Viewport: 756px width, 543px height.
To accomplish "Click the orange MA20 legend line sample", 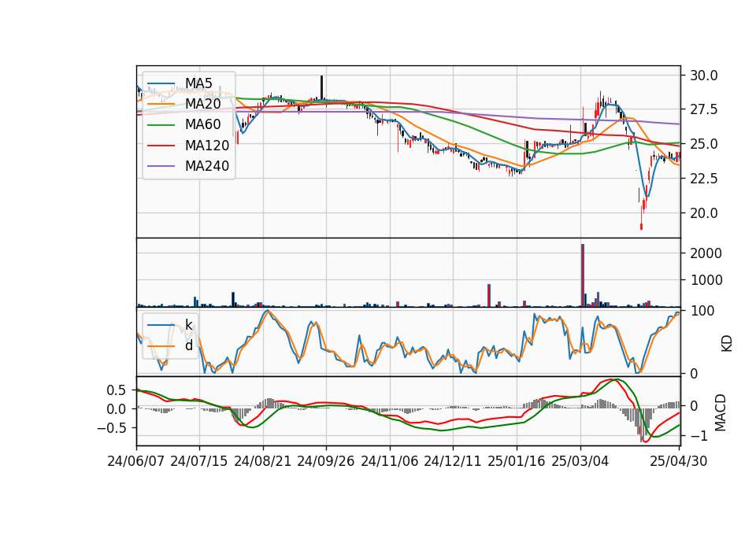I will 161,105.
